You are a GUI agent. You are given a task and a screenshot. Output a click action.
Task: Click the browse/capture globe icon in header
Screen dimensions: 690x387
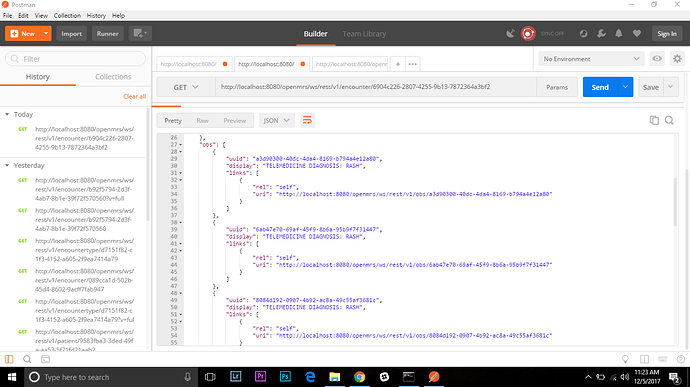pyautogui.click(x=584, y=33)
